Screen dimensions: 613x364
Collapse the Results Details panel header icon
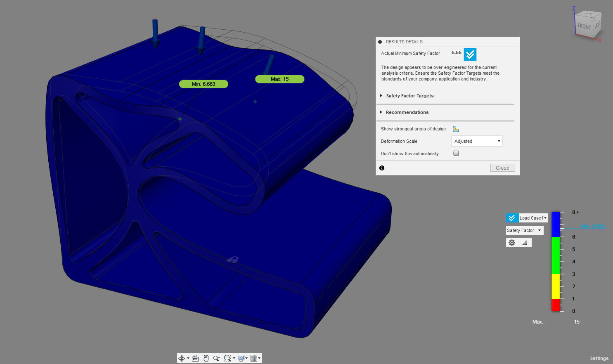[x=380, y=42]
